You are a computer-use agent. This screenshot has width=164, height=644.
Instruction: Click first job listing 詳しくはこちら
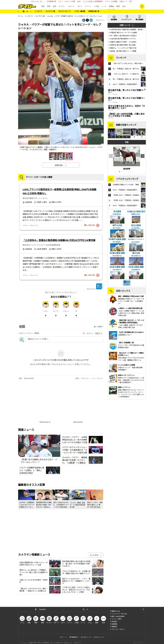pos(91,225)
